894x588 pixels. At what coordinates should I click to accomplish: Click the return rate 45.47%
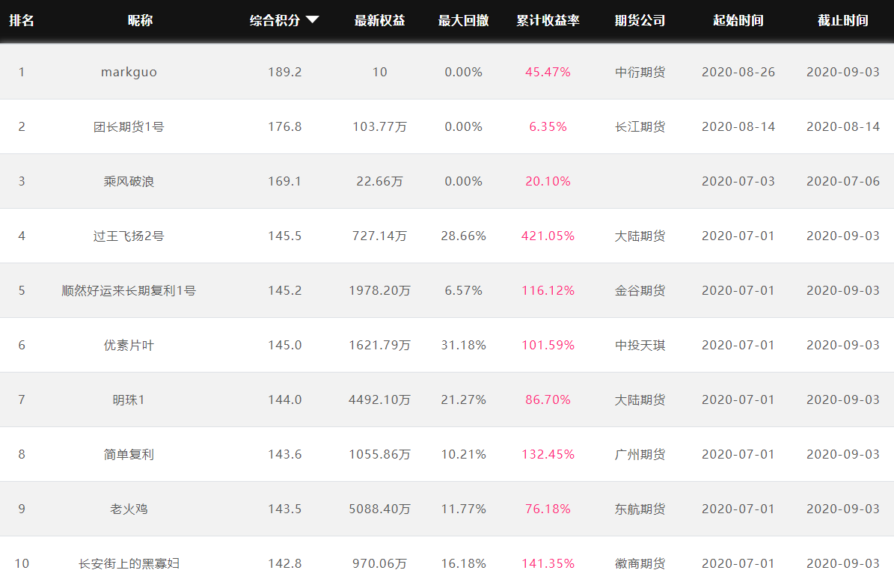[x=548, y=72]
